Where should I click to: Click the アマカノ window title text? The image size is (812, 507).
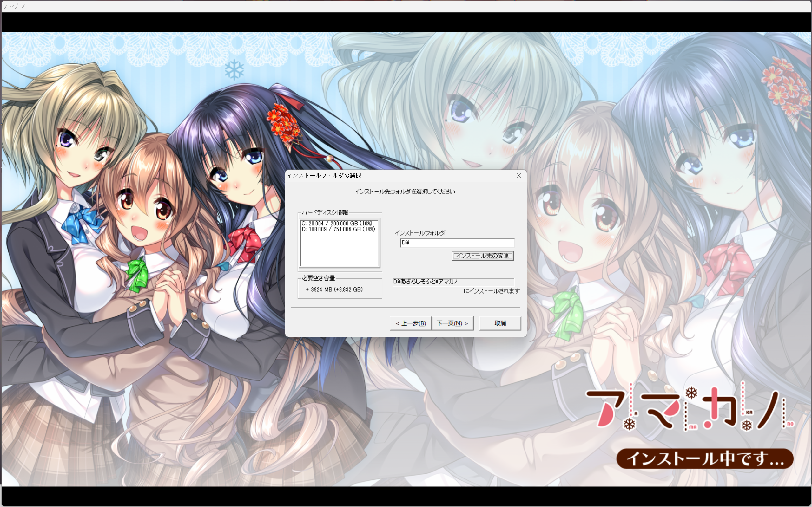click(14, 6)
